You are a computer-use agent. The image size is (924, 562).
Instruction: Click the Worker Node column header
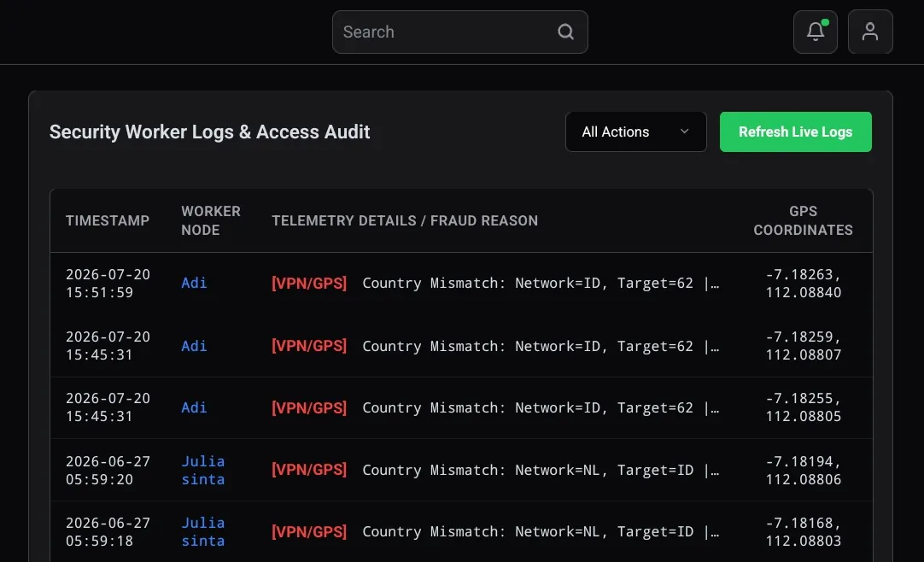[210, 220]
